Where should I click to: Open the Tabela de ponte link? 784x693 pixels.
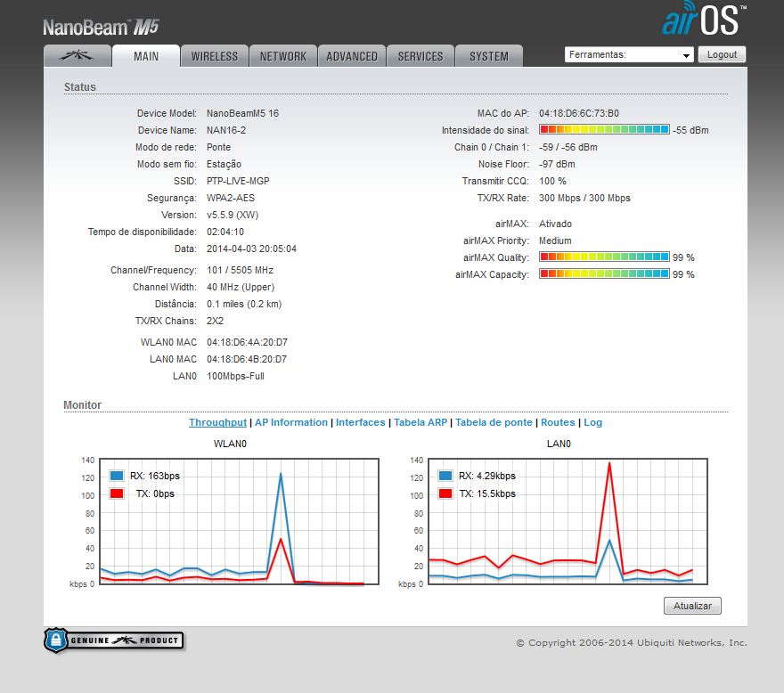[494, 422]
